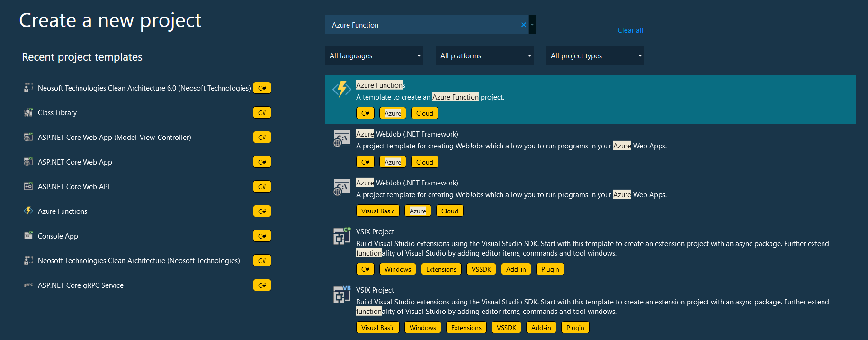Click the VSSDK tag on C# VSIX Project
Viewport: 868px width, 340px height.
(x=481, y=269)
